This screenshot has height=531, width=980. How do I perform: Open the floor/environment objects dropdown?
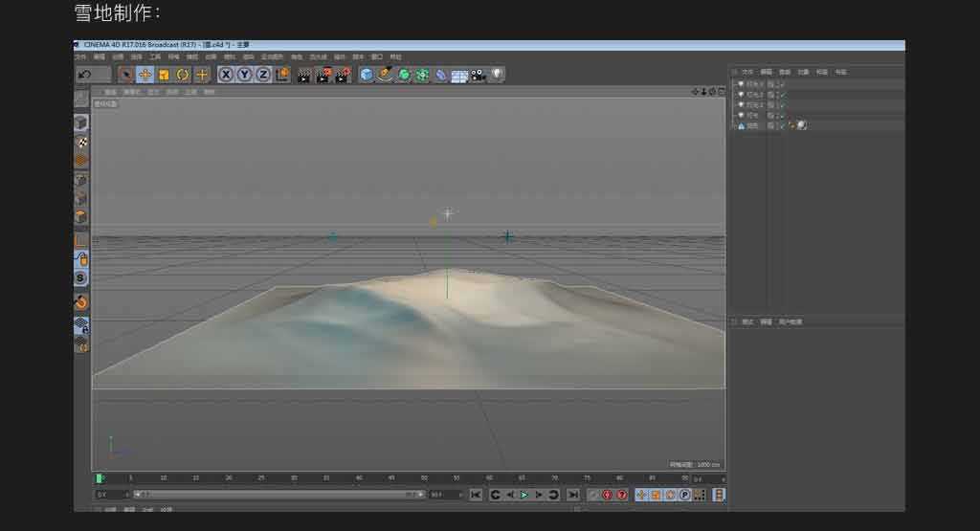pos(459,75)
